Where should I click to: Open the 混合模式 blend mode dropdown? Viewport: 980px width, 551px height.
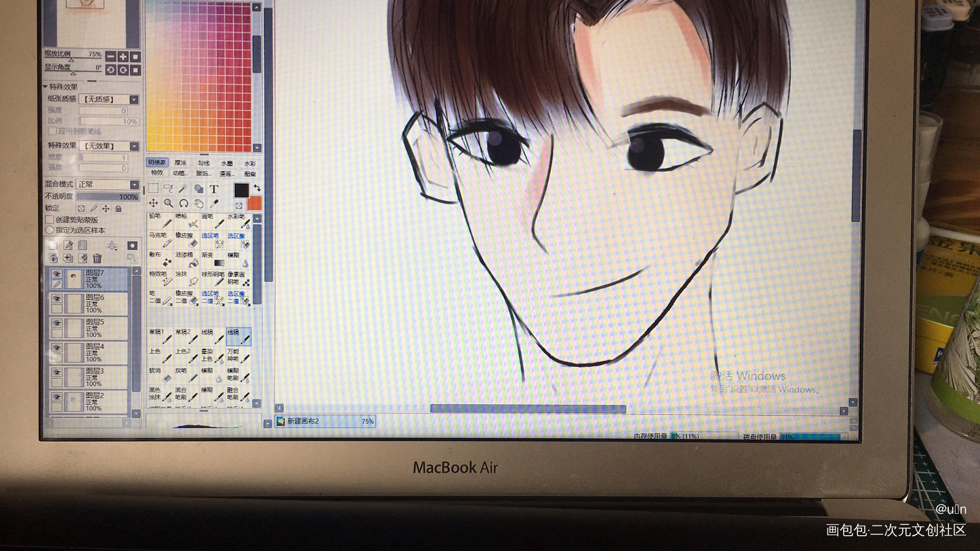pos(134,185)
